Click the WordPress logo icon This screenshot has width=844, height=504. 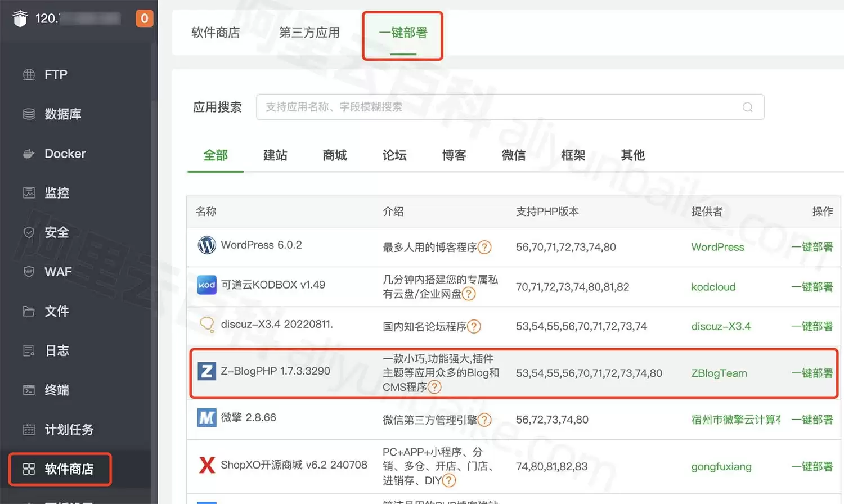click(207, 245)
